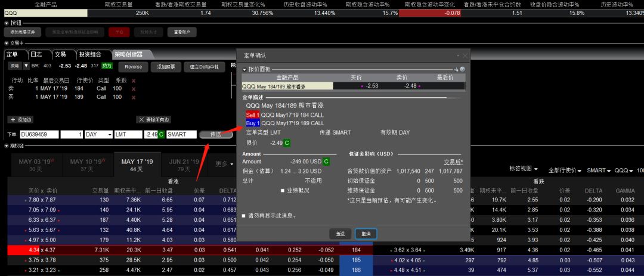Click the 建立Delta中性 button

[205, 67]
